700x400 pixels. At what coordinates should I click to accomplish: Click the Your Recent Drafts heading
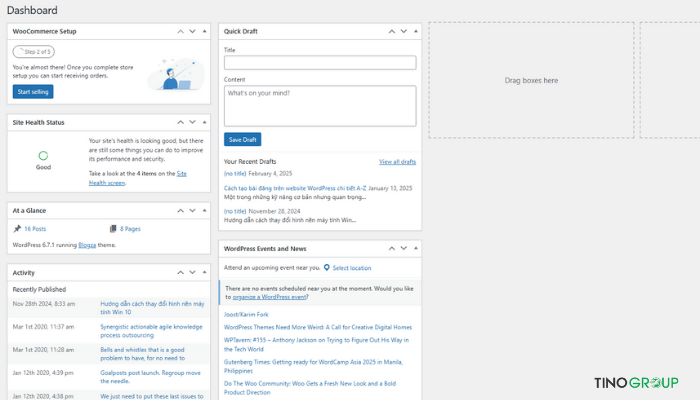pos(250,162)
